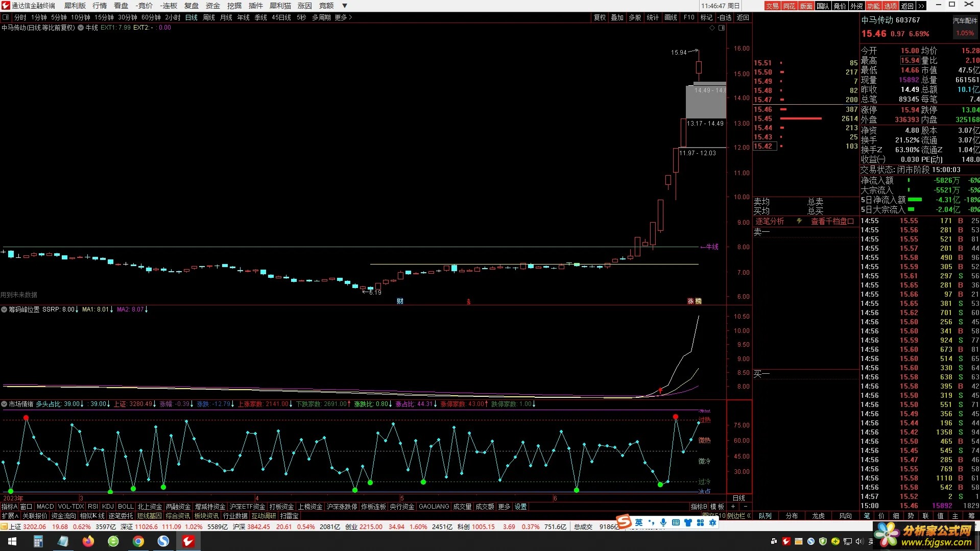Open the 插件 menu
The image size is (980, 551).
point(256,6)
